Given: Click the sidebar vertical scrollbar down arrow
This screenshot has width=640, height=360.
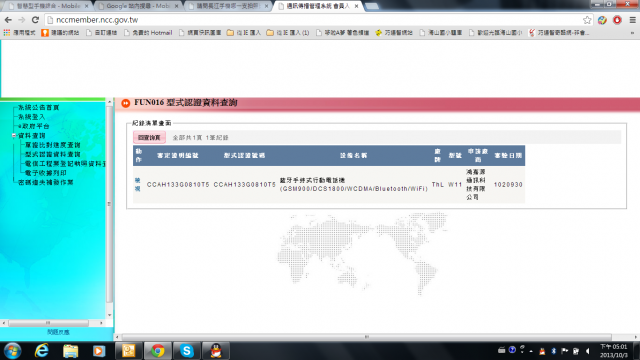Looking at the screenshot, I should point(109,315).
